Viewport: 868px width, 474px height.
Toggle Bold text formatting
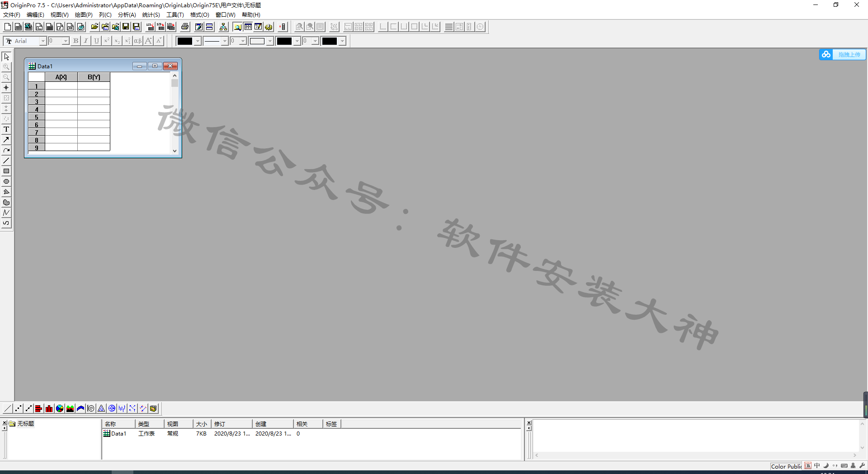[76, 41]
